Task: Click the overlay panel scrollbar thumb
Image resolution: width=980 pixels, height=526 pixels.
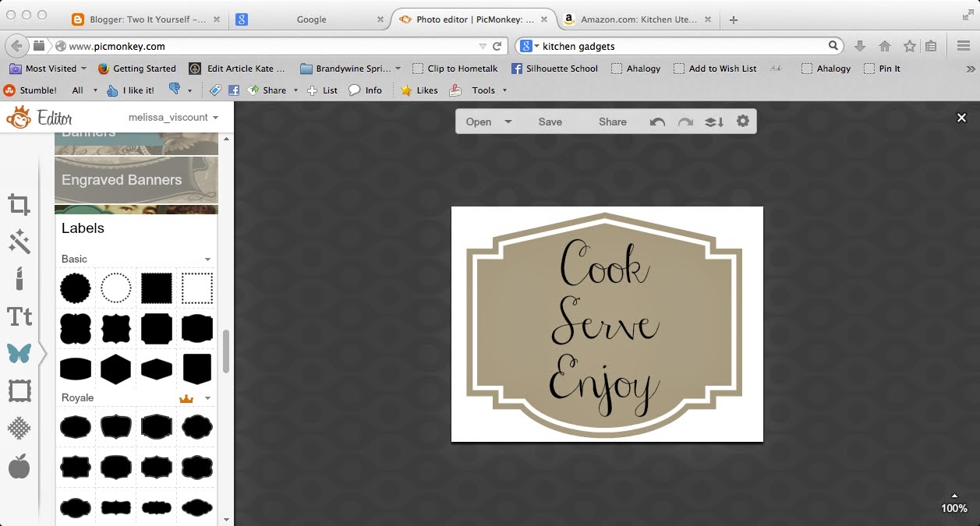Action: tap(226, 351)
